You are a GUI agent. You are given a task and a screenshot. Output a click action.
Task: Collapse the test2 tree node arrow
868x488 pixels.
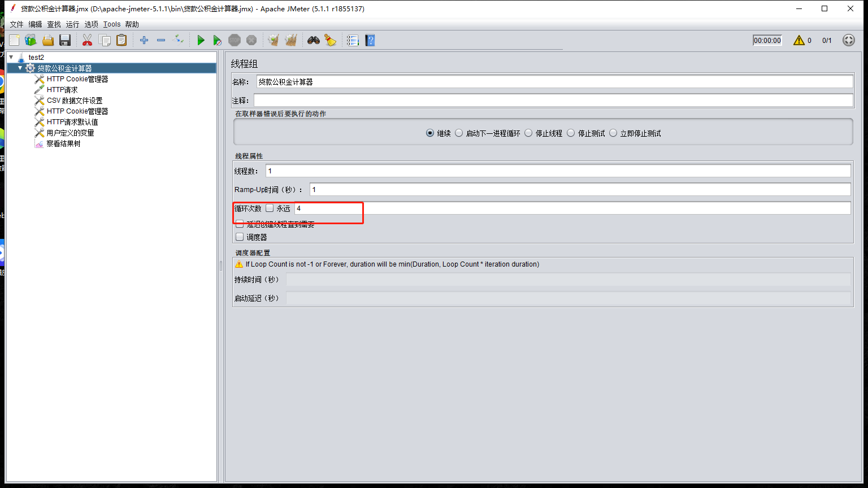pyautogui.click(x=11, y=57)
